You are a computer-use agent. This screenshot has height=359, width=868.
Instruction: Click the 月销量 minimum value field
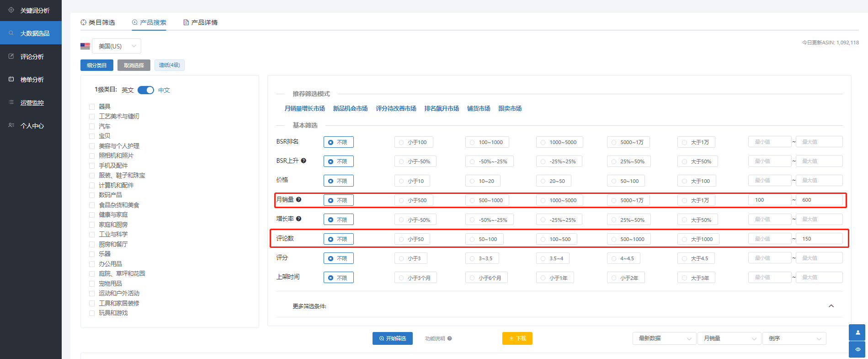tap(769, 200)
